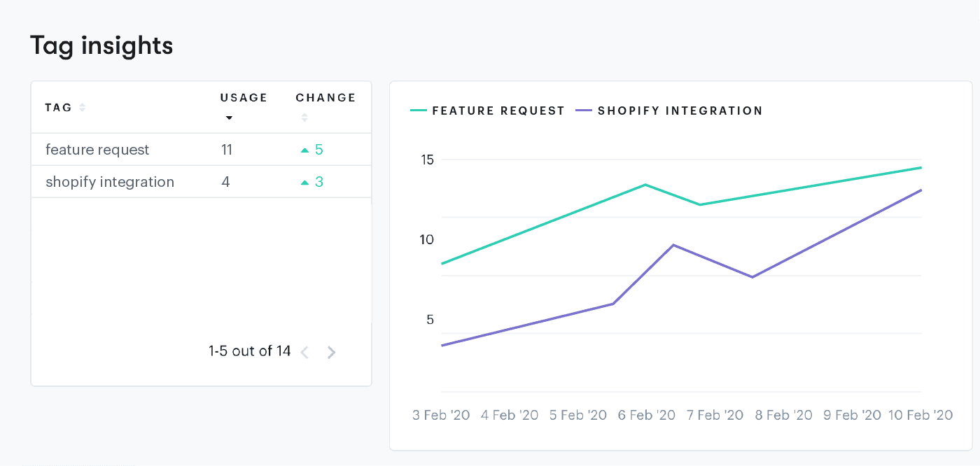Screen dimensions: 980x466
Task: Click the previous page chevron in pagination
Action: click(304, 351)
